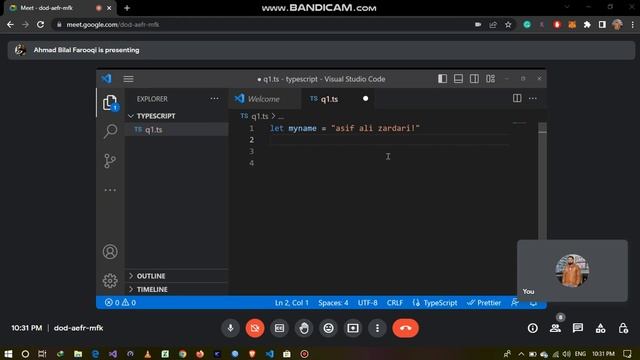Open the notifications bell in status bar

(x=533, y=303)
